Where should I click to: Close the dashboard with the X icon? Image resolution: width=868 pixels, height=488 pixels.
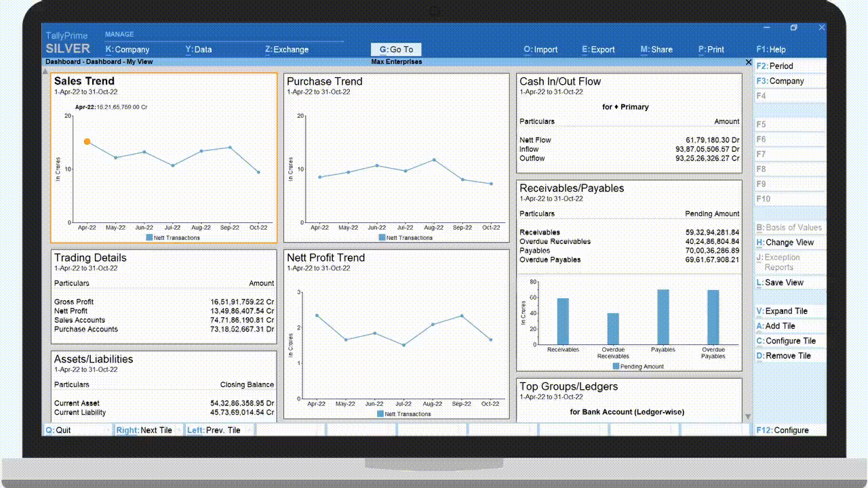coord(749,62)
